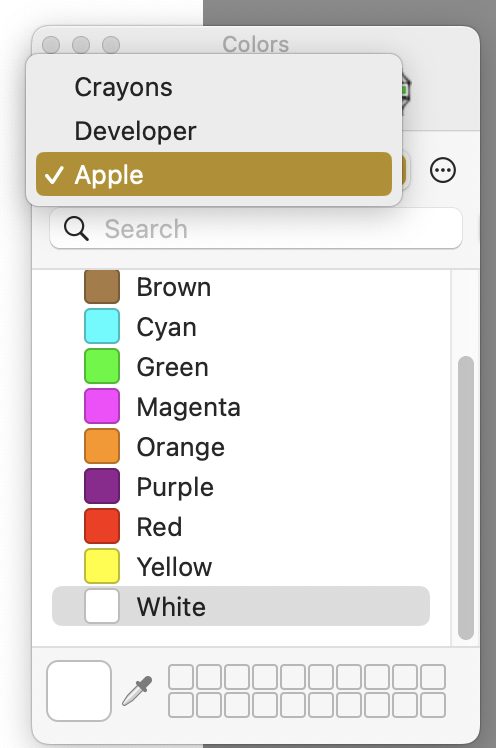The image size is (496, 748).
Task: Select Orange in the color list
Action: [241, 447]
